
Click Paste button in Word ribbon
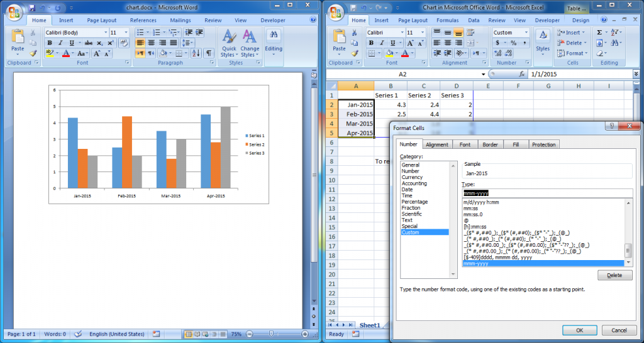18,43
